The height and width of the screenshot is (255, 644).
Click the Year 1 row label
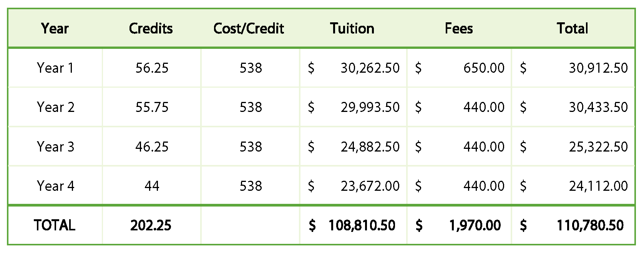pyautogui.click(x=55, y=68)
